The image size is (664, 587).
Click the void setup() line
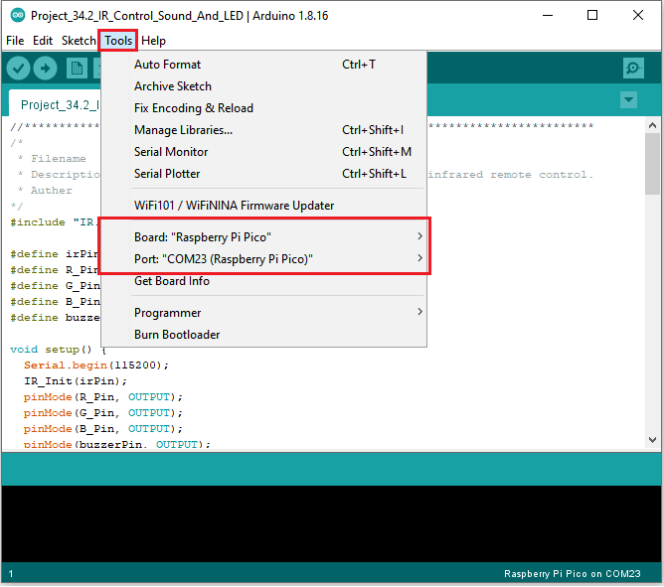(58, 349)
